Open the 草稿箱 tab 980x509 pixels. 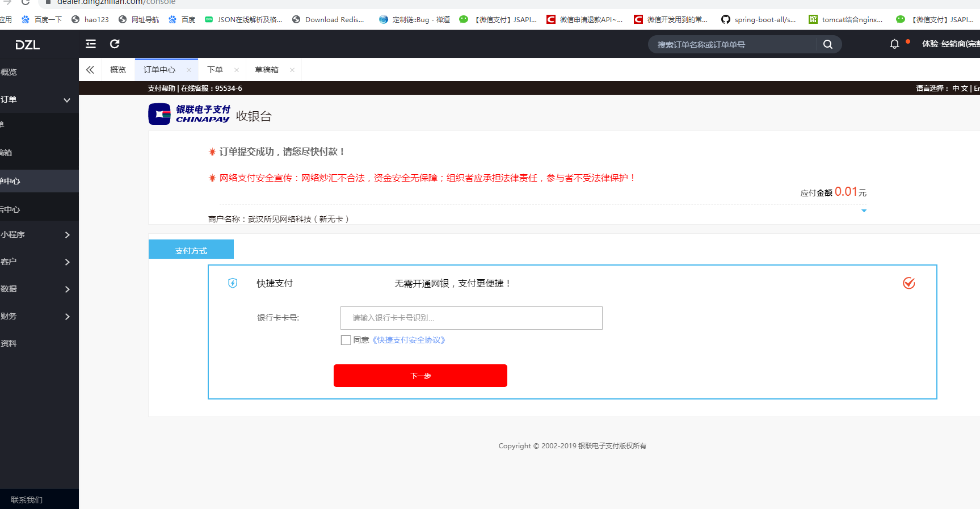tap(267, 70)
